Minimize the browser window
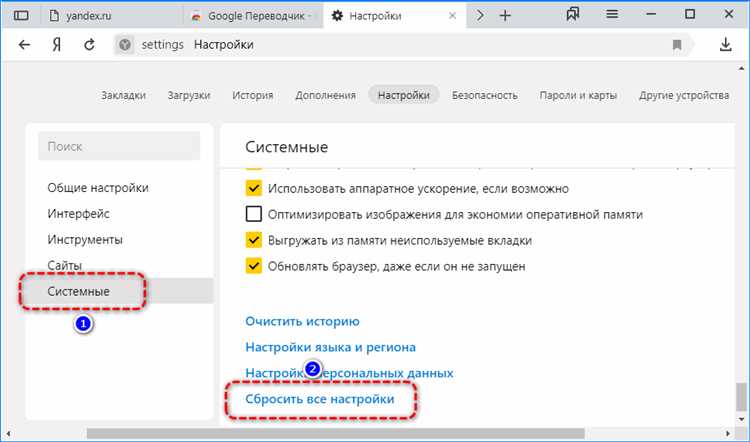 click(x=651, y=15)
